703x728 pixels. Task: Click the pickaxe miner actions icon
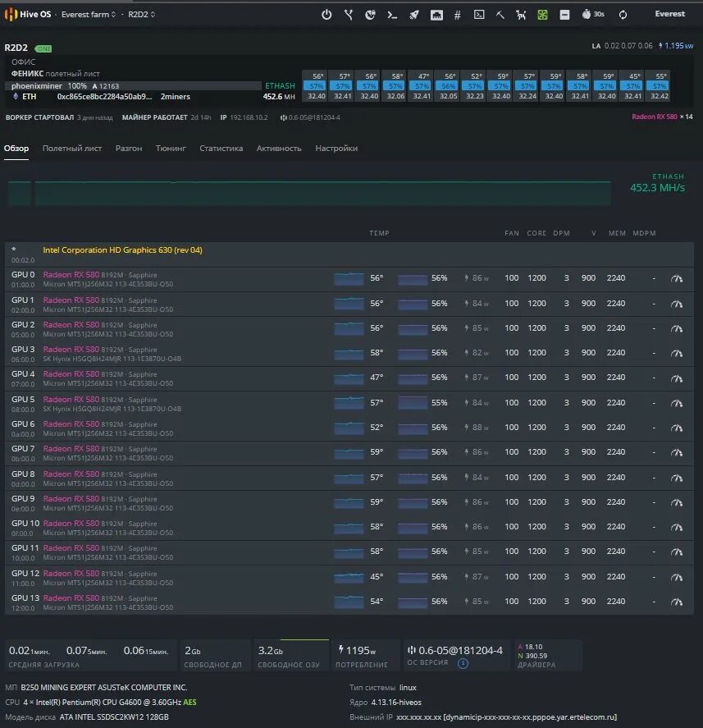[x=500, y=15]
